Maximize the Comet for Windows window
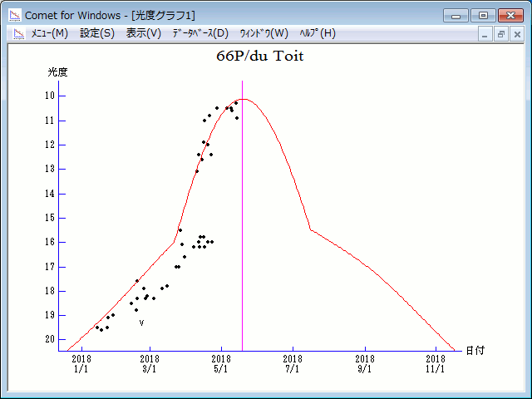This screenshot has height=399, width=532. coord(482,15)
